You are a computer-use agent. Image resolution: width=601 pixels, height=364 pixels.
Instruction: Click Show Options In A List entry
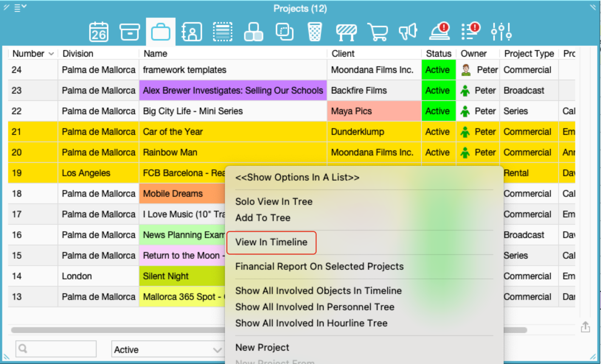(x=297, y=177)
